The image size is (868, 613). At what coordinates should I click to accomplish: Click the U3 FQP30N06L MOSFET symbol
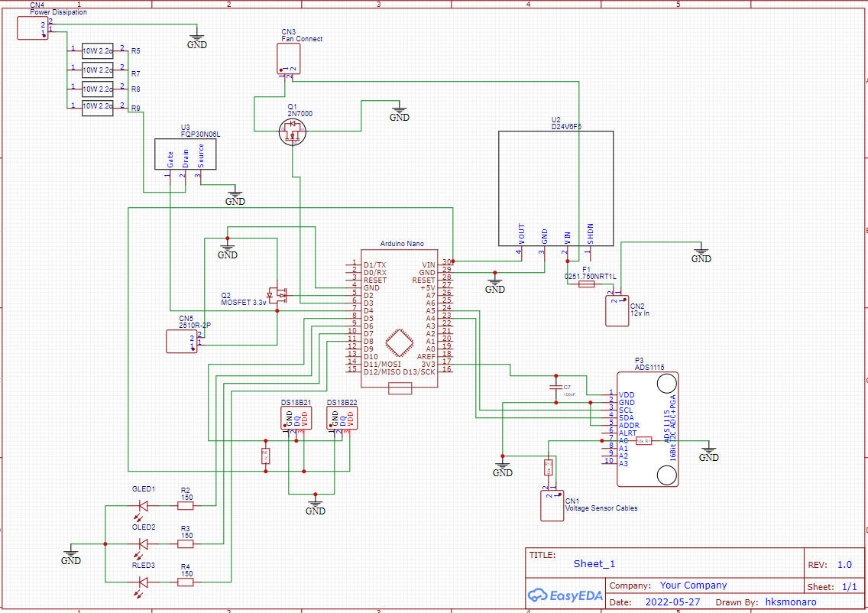[x=186, y=154]
